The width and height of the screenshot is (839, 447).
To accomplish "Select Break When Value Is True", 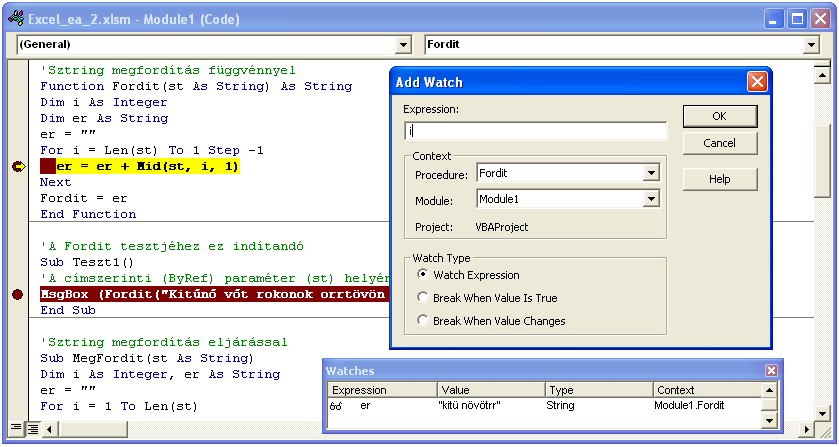I will pyautogui.click(x=423, y=298).
